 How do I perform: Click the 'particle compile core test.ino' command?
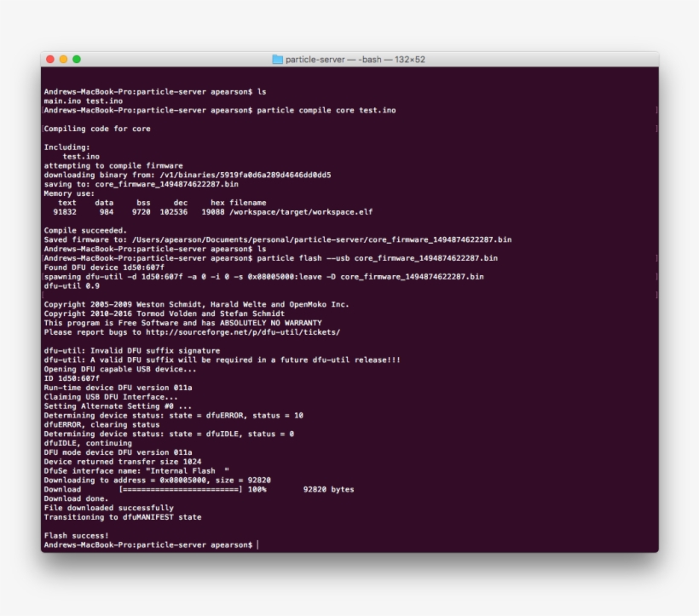[x=326, y=110]
